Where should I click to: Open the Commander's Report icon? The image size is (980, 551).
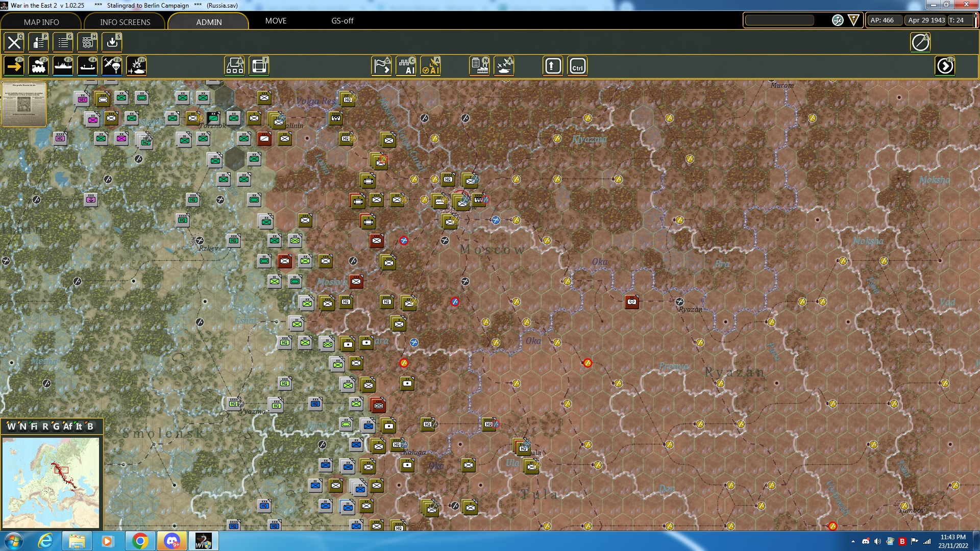tap(63, 42)
